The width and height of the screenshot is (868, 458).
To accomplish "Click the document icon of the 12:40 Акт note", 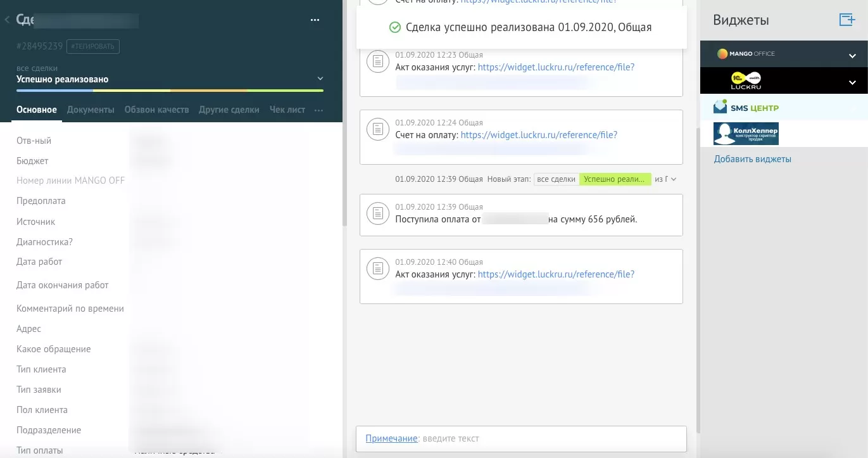I will pos(377,269).
